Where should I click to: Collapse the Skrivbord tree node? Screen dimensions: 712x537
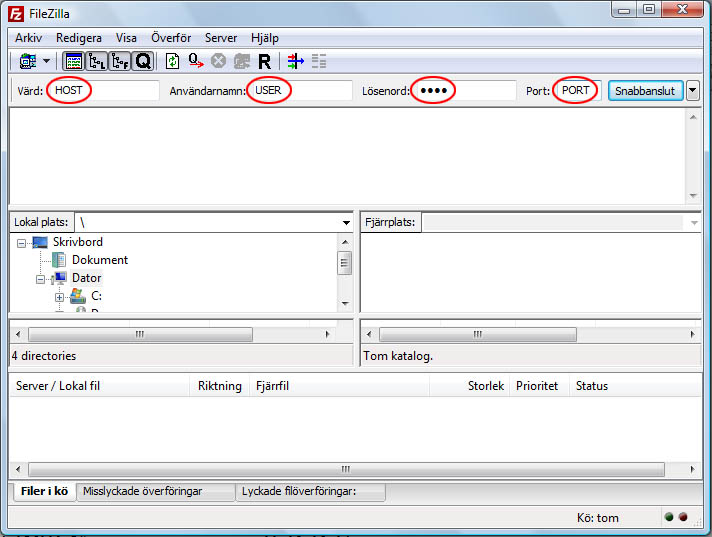click(x=21, y=243)
